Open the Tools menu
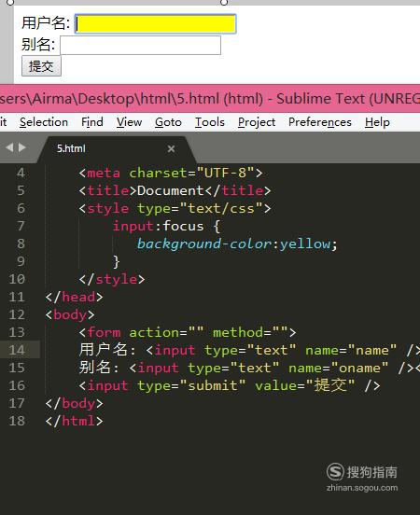Viewport: 420px width, 515px height. tap(210, 122)
